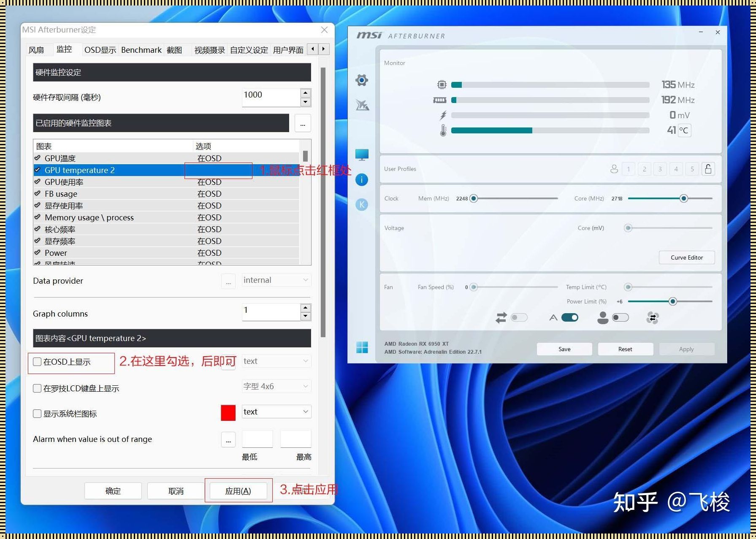Screen dimensions: 756x539
Task: Click the temperature thermometer icon
Action: click(443, 130)
